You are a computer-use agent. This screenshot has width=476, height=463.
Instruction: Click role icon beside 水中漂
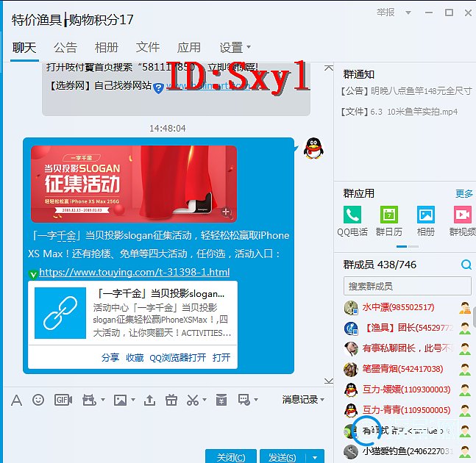pos(465,307)
